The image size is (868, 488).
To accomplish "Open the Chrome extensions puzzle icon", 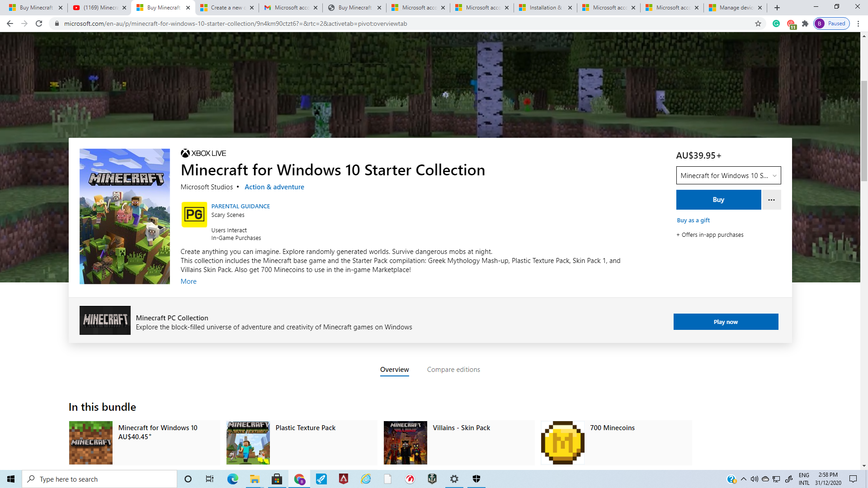I will [805, 23].
